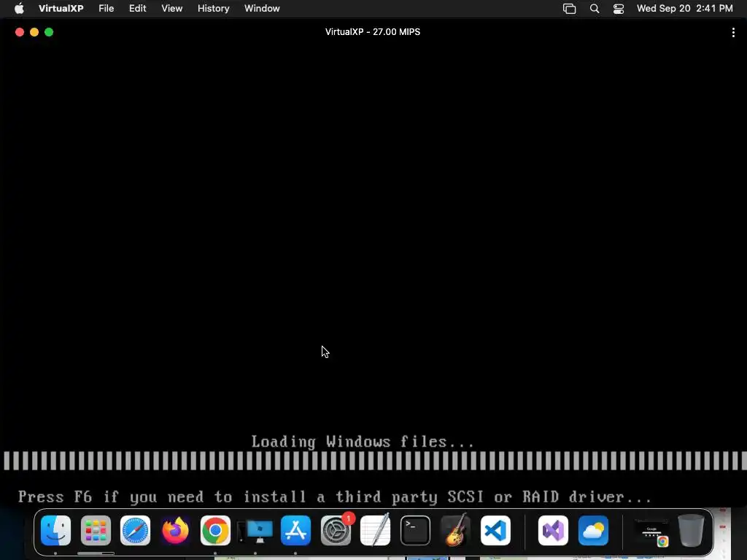Open the VirtualXP application menu
The width and height of the screenshot is (747, 560).
tap(61, 9)
